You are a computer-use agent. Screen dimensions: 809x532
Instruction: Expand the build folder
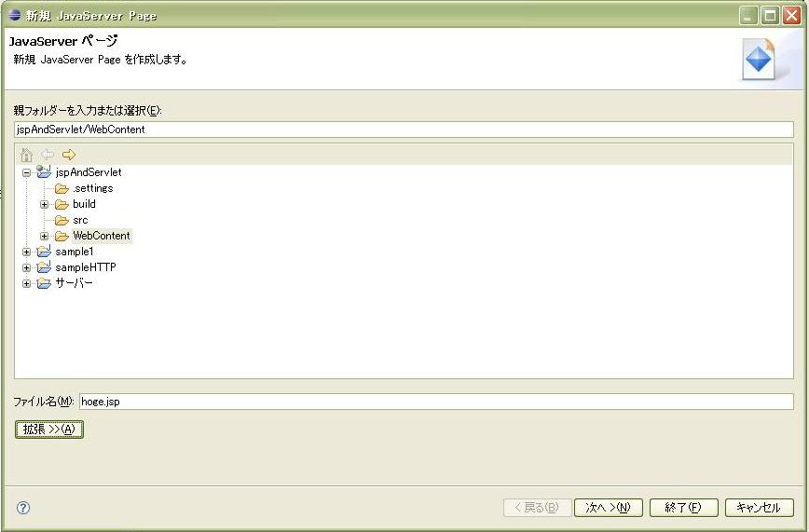point(45,205)
